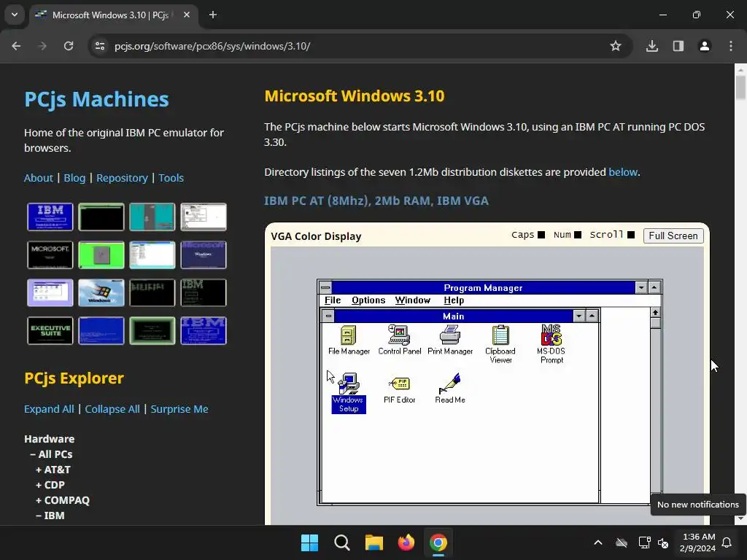747x560 pixels.
Task: Open the Windows flag logo thumbnail
Action: coord(101,292)
